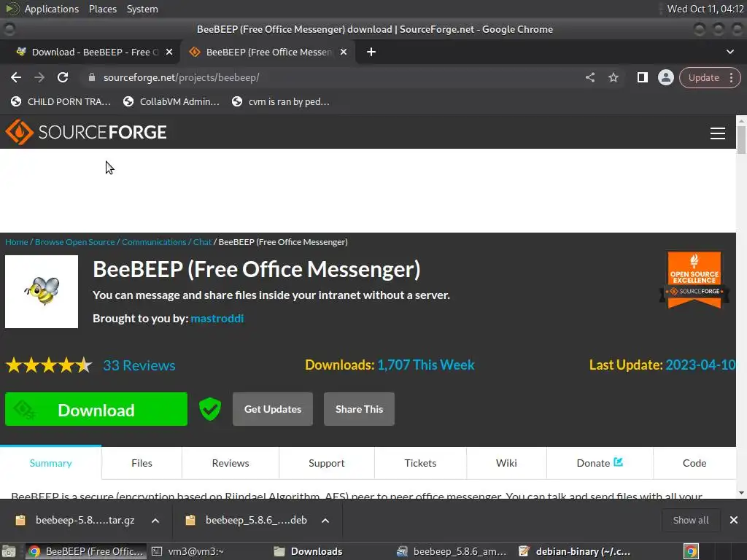Open Chrome profile avatar menu
The height and width of the screenshot is (560, 747).
coord(665,77)
